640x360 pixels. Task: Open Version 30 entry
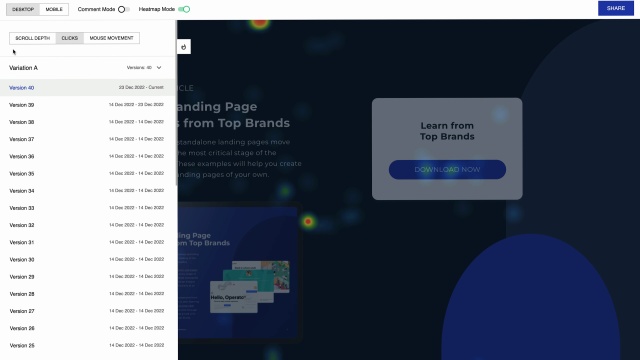point(88,259)
